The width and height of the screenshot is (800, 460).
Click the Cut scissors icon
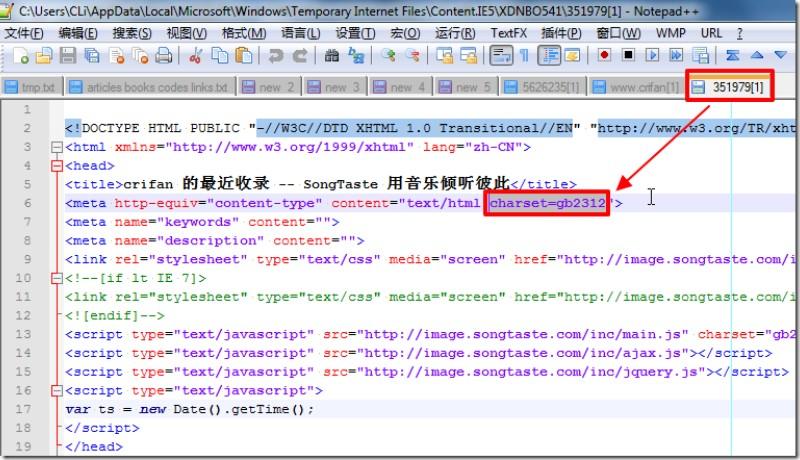pyautogui.click(x=196, y=56)
